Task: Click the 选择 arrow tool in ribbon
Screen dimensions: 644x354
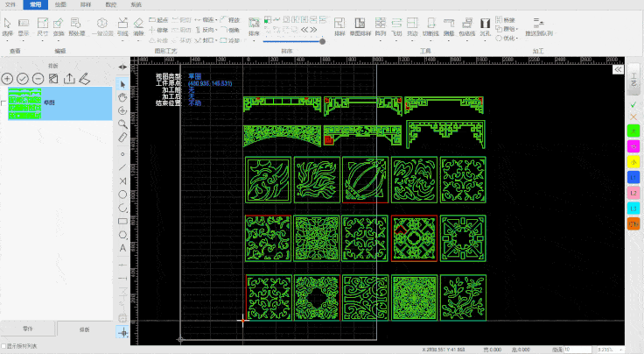Action: coord(7,27)
